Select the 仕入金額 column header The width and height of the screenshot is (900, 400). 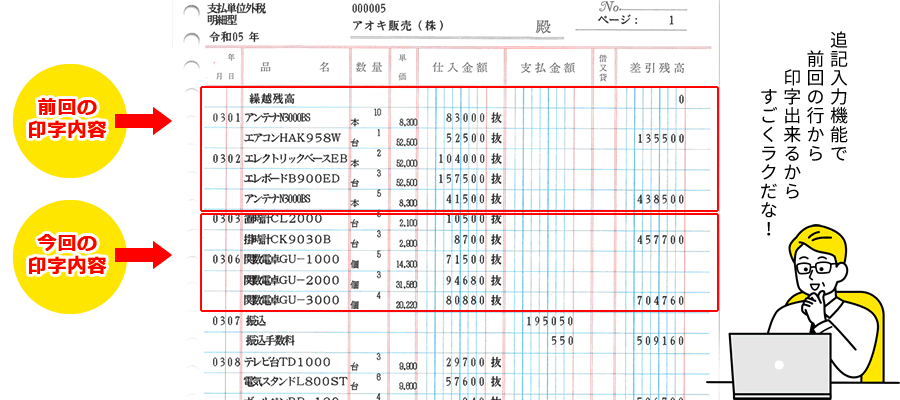point(460,68)
